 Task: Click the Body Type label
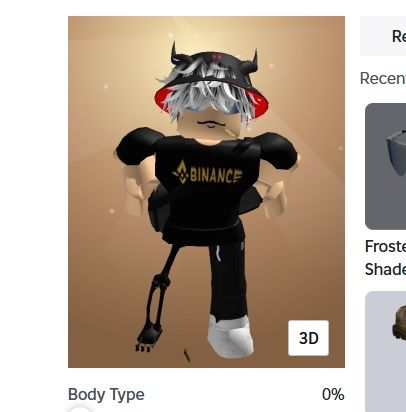click(106, 394)
